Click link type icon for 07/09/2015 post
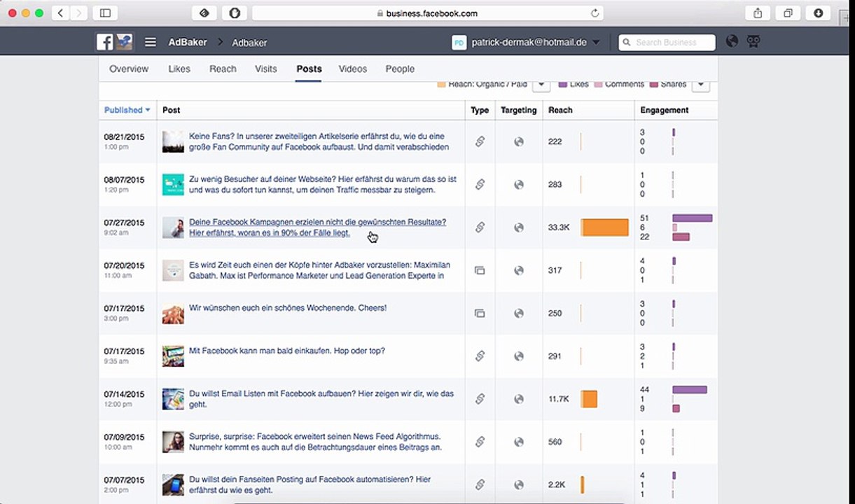Screen dimensions: 855x504 pos(480,442)
